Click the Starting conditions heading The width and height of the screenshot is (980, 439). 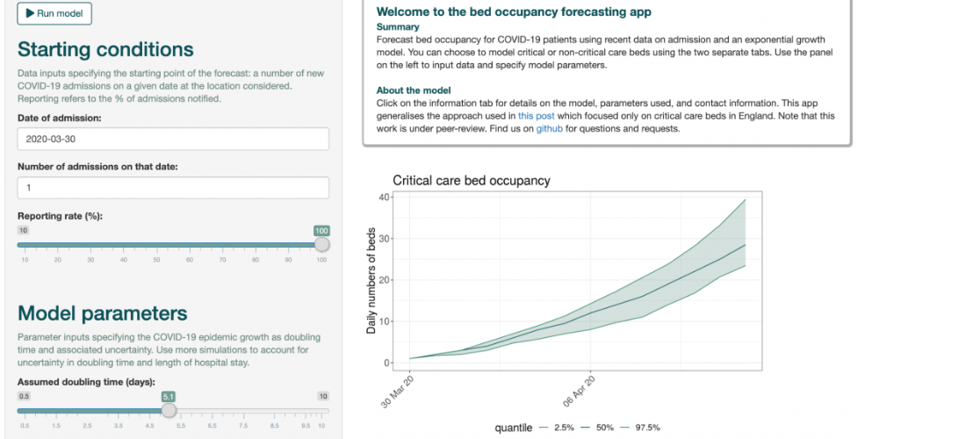[105, 49]
